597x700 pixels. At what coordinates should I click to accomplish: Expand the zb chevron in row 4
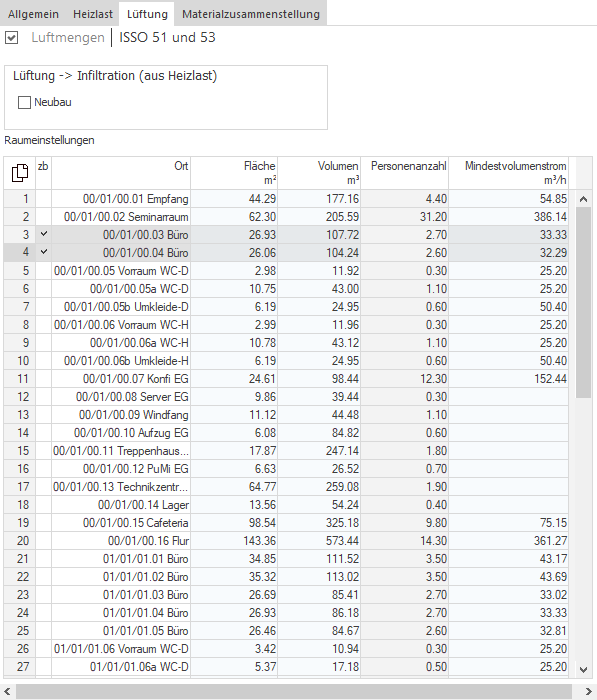pyautogui.click(x=43, y=252)
